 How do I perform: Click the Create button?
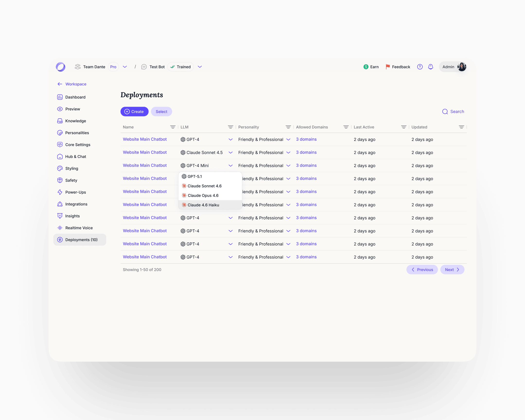[x=134, y=111]
